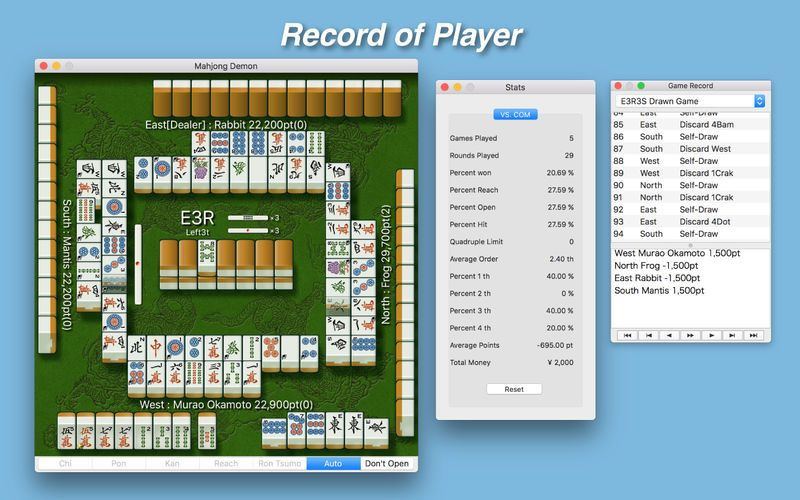Click the Mahjong Demon window title bar
Viewport: 800px width, 500px height.
pos(226,66)
